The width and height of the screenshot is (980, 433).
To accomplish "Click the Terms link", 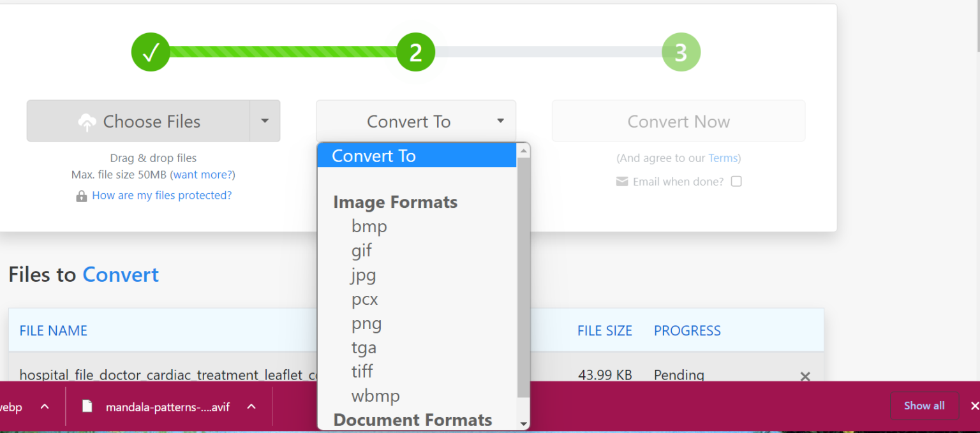I will click(x=723, y=158).
